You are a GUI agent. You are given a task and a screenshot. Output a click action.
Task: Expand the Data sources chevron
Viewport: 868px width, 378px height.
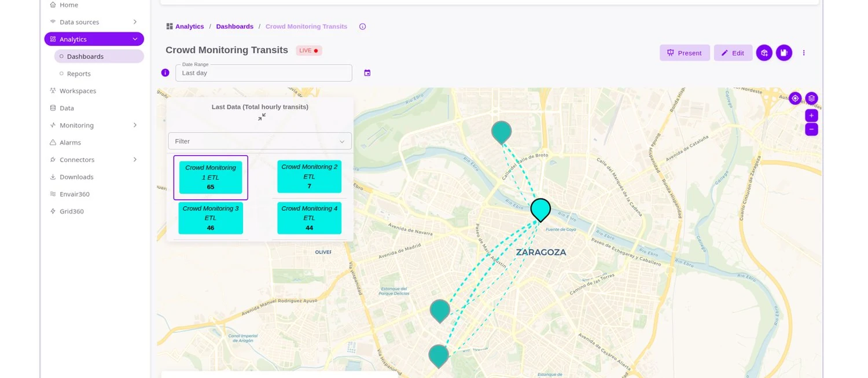click(x=135, y=22)
